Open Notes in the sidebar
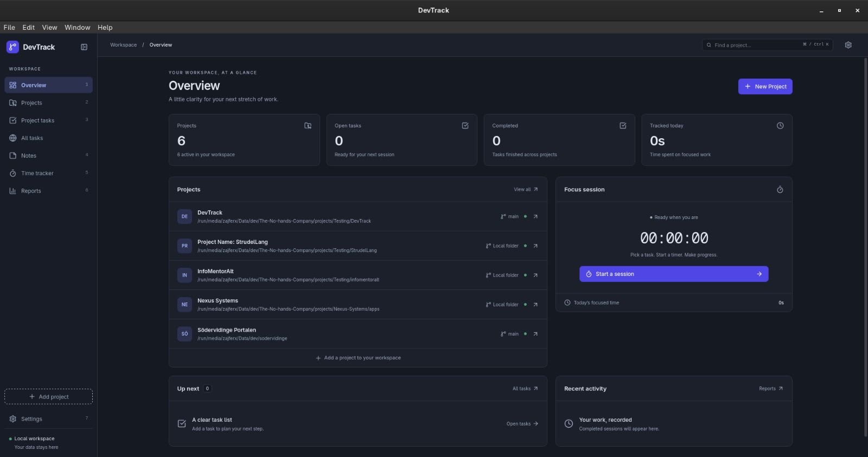868x457 pixels. click(x=48, y=156)
